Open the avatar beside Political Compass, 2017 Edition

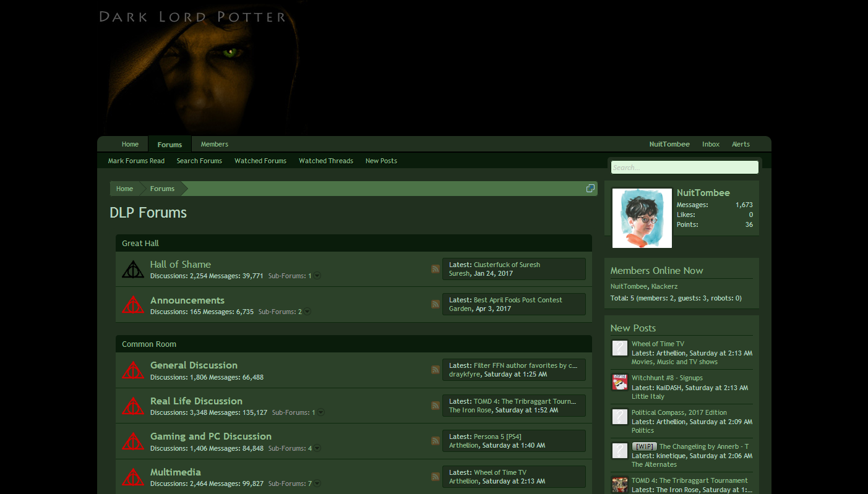(x=620, y=417)
